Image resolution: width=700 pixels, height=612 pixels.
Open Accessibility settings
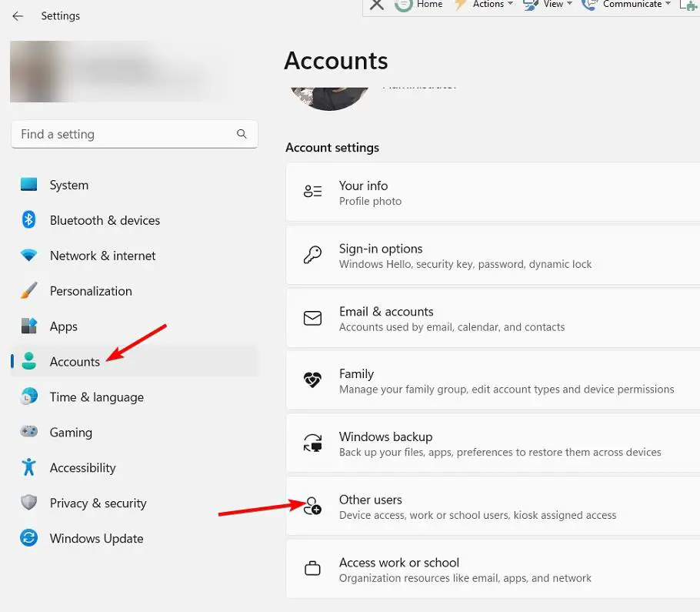pos(135,467)
